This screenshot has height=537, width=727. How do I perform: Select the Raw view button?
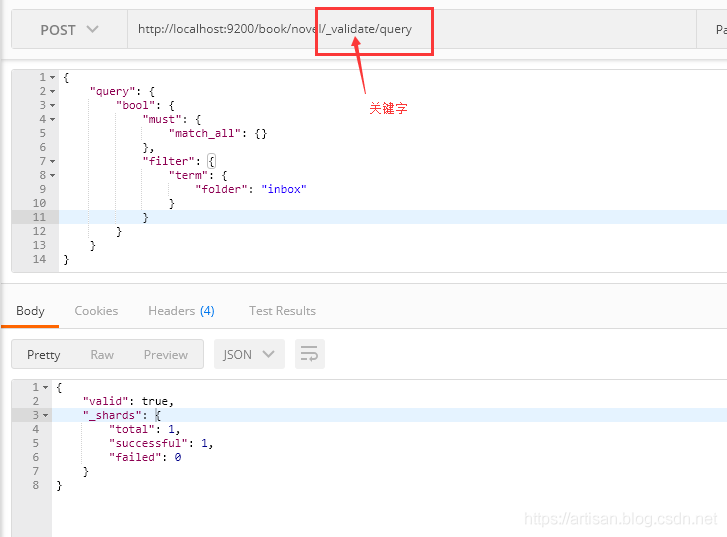tap(102, 354)
